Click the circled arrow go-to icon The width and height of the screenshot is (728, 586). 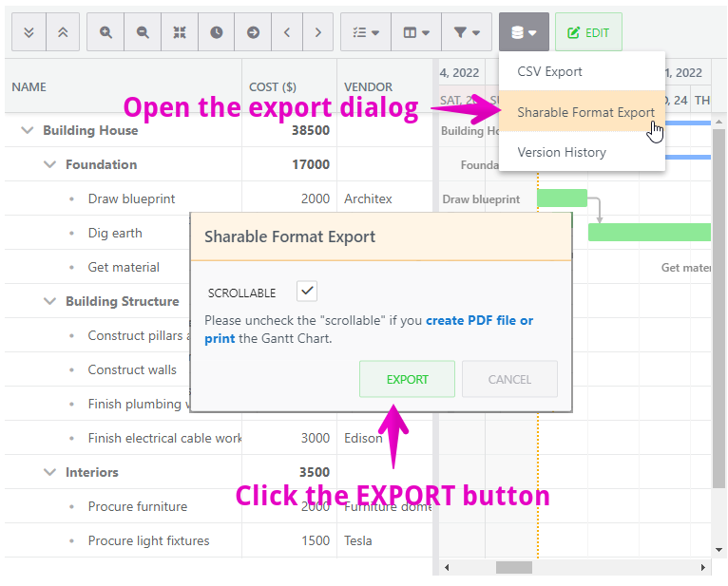[x=253, y=32]
